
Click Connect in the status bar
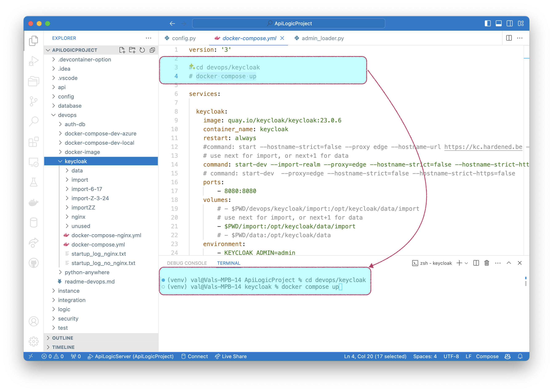pos(194,356)
